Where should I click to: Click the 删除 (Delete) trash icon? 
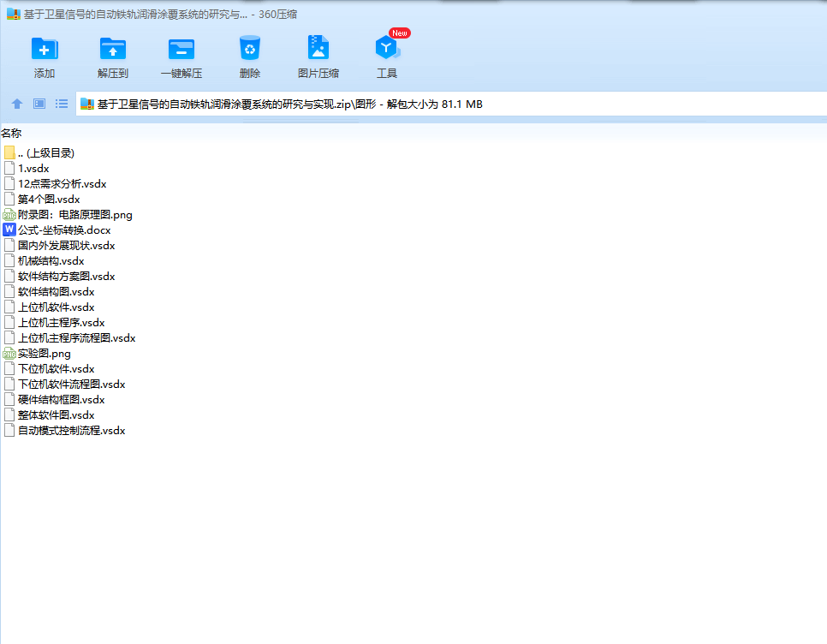click(x=250, y=48)
